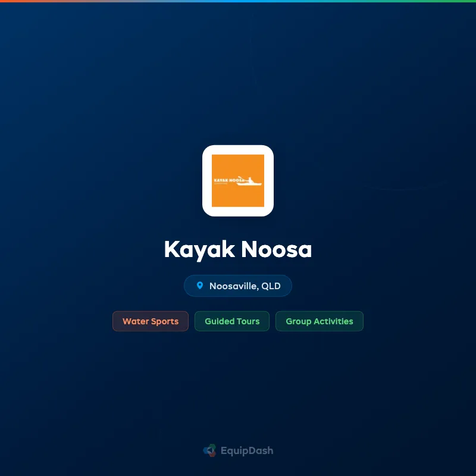Image resolution: width=476 pixels, height=476 pixels.
Task: Click the white rounded logo card
Action: (237, 180)
